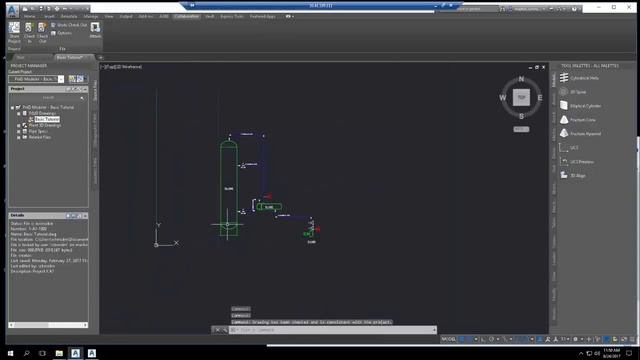This screenshot has width=640, height=360.
Task: Click East on the ViewCube compass
Action: (540, 98)
